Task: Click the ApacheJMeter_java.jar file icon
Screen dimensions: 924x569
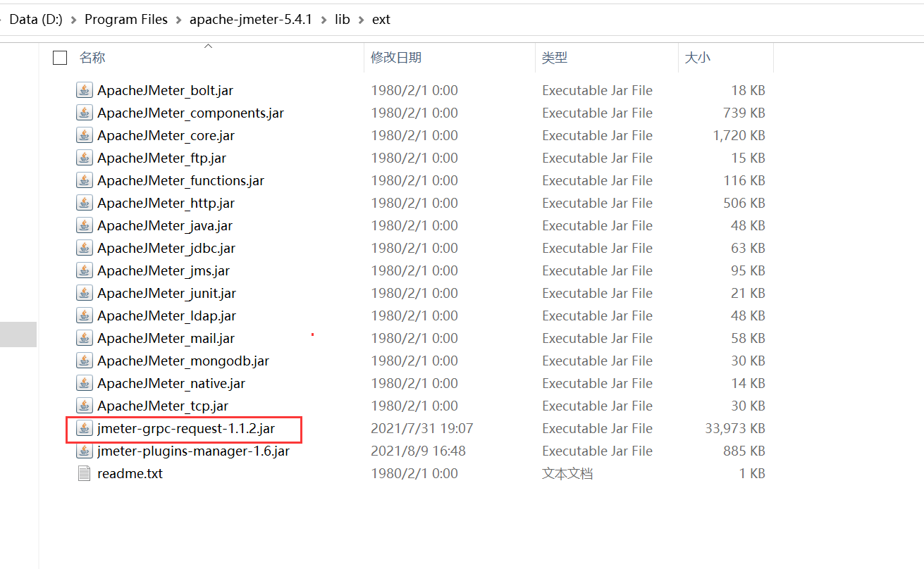Action: point(85,225)
